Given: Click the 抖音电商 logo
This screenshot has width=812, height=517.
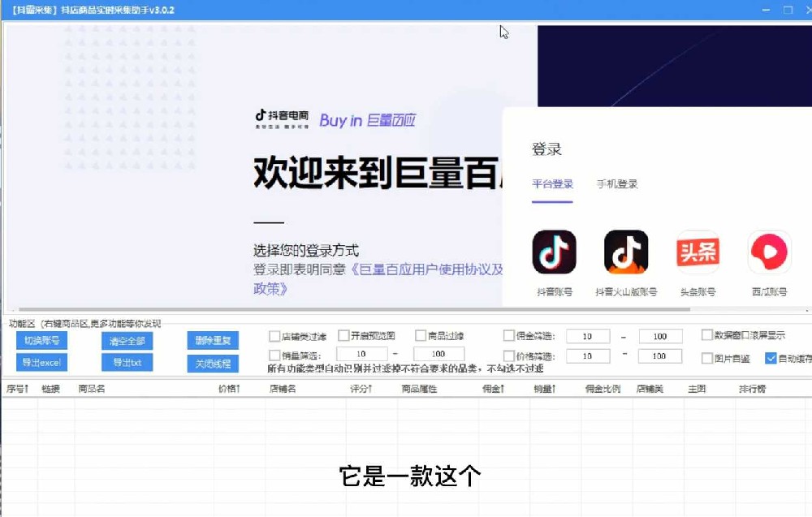Looking at the screenshot, I should click(x=282, y=118).
